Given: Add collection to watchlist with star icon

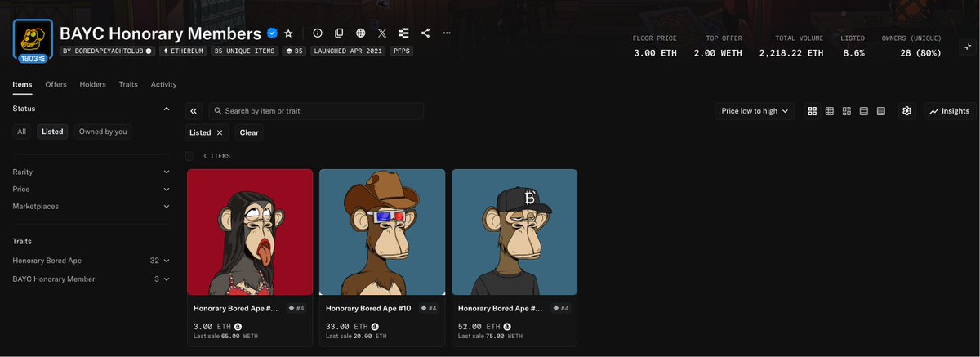Looking at the screenshot, I should point(288,33).
